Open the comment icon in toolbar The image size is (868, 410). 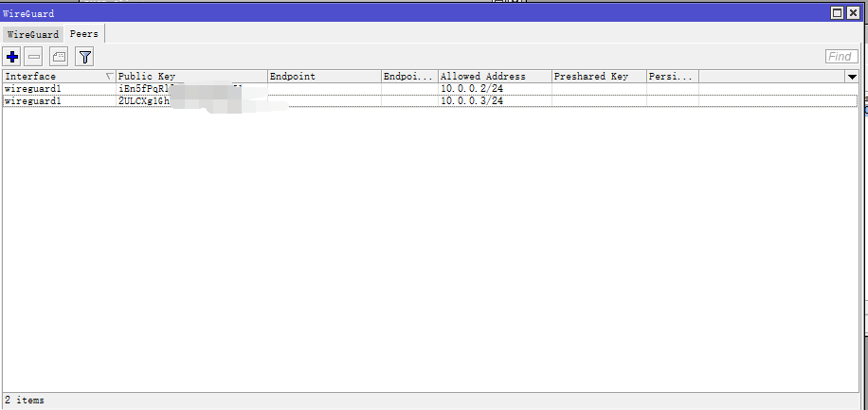[x=60, y=57]
